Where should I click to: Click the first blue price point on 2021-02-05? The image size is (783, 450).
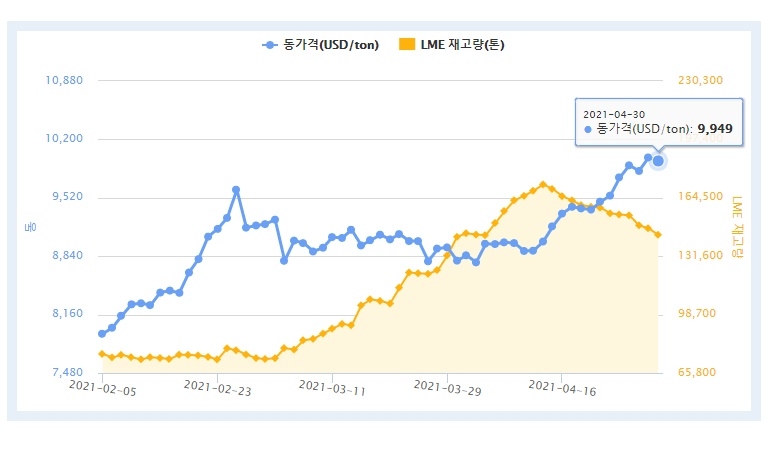(x=102, y=334)
